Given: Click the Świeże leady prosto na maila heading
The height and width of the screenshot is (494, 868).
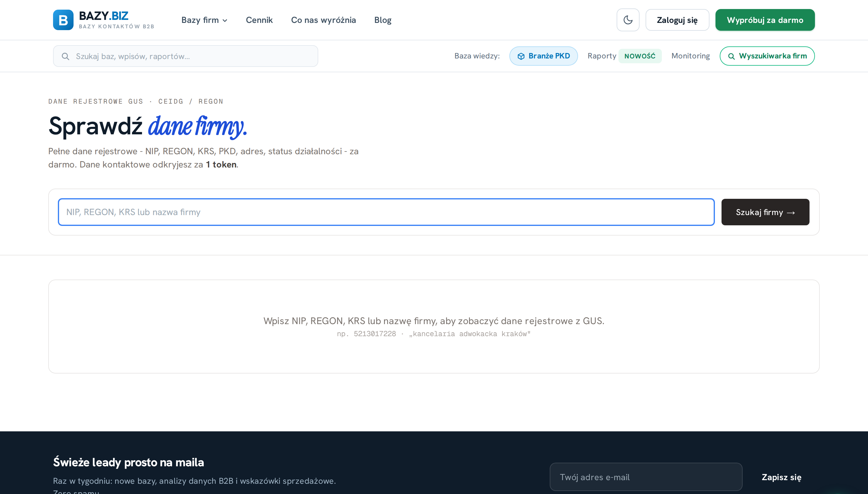Looking at the screenshot, I should (128, 462).
